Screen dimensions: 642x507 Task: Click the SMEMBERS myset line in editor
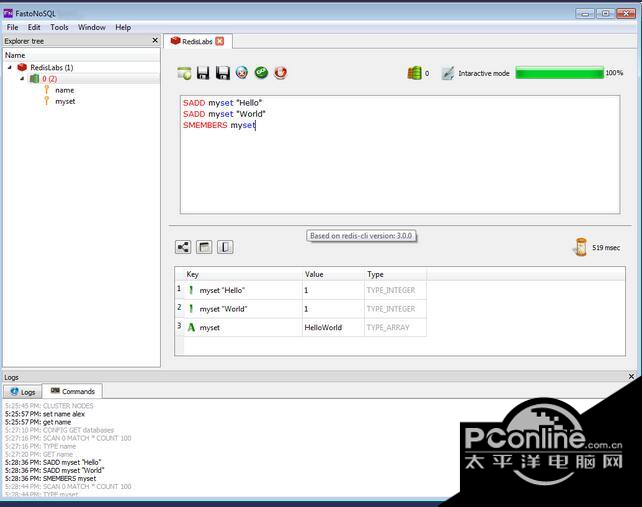tap(219, 125)
